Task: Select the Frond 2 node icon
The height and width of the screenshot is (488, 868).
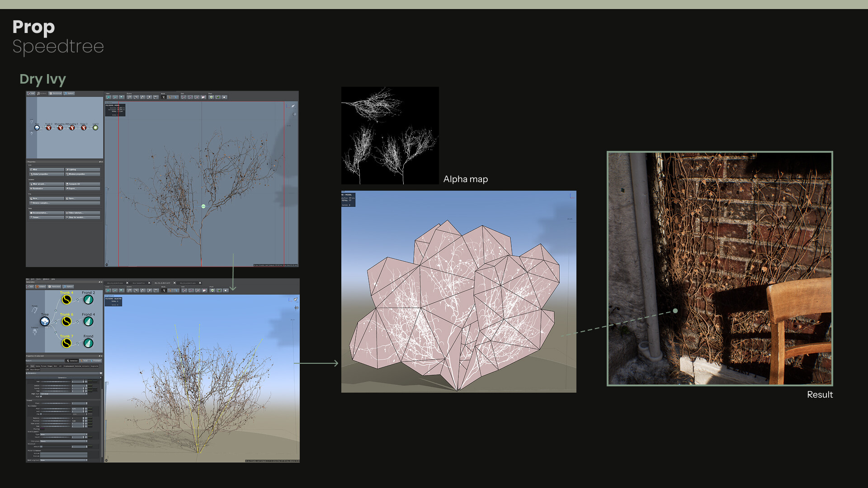Action: click(x=88, y=300)
